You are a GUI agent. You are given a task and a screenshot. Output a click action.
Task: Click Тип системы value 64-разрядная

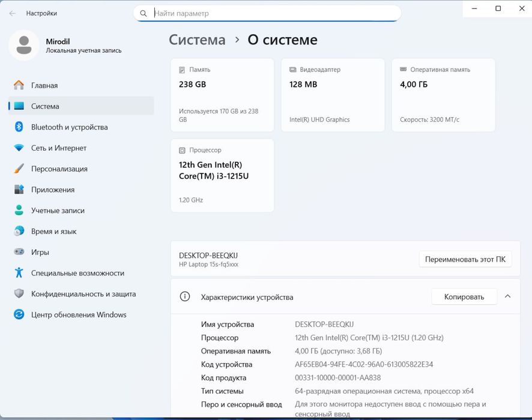pyautogui.click(x=384, y=391)
